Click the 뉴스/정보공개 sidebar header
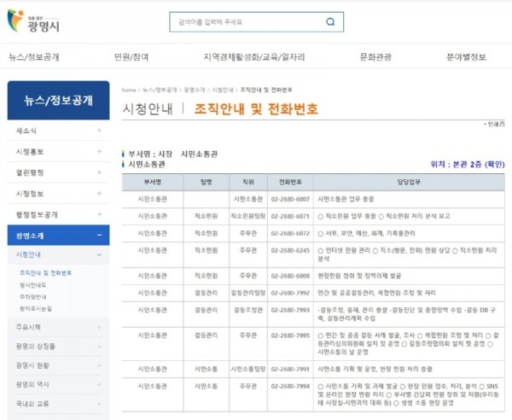512x420 pixels. (58, 100)
